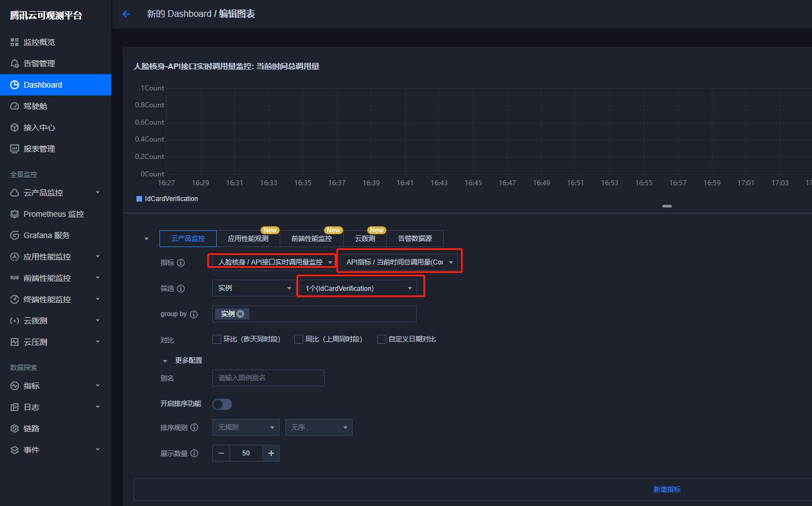812x506 pixels.
Task: Click the 日志 log icon
Action: coord(15,407)
